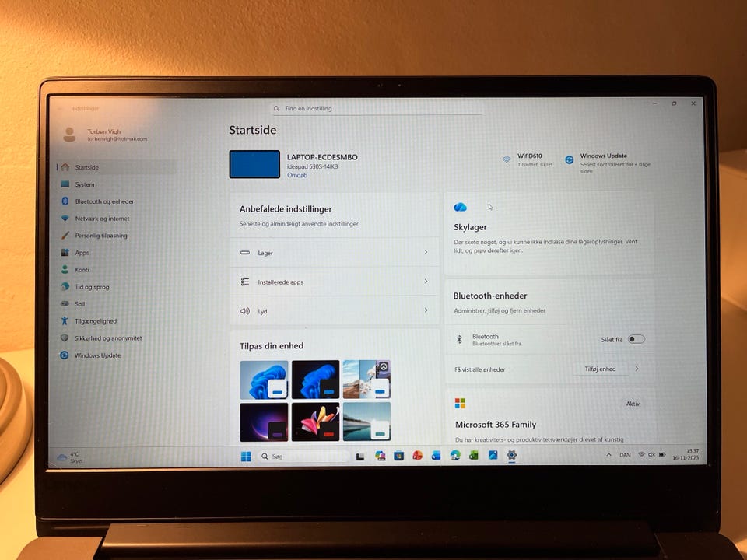Viewport: 747px width, 560px height.
Task: Click the muted volume tray icon
Action: pyautogui.click(x=651, y=455)
